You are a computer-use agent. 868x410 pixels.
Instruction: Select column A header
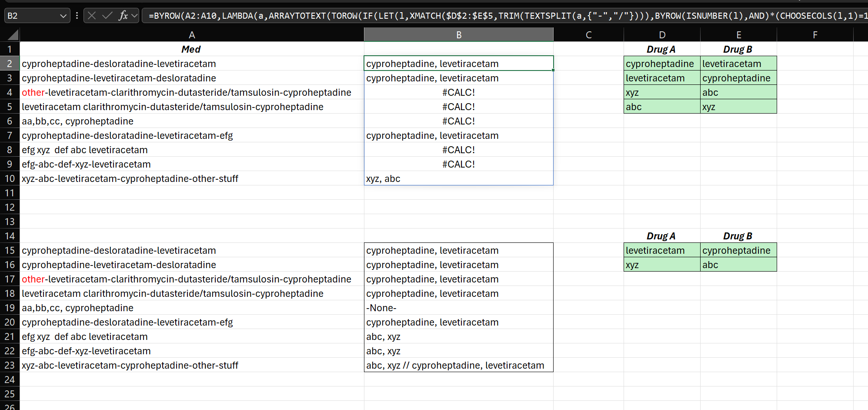[192, 35]
